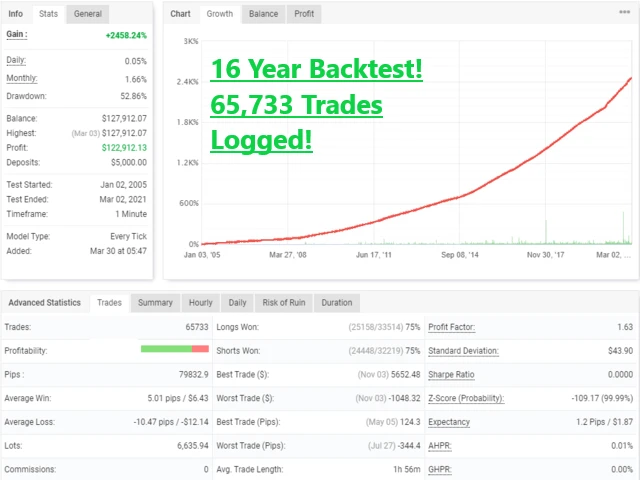Select the Info tab
Image resolution: width=640 pixels, height=480 pixels.
click(16, 14)
